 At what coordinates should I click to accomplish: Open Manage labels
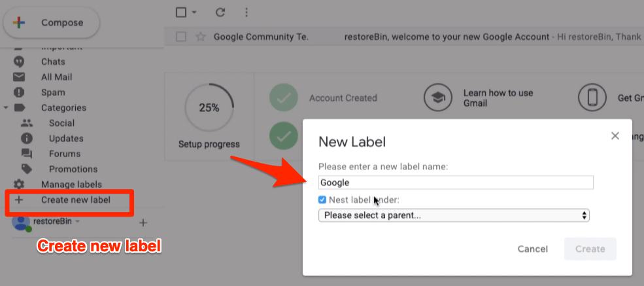(x=71, y=185)
